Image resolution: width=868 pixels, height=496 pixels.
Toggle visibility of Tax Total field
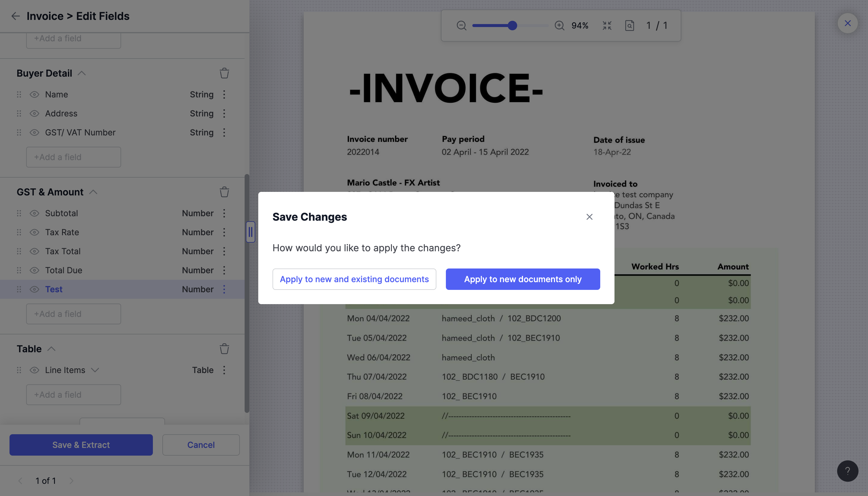point(34,251)
